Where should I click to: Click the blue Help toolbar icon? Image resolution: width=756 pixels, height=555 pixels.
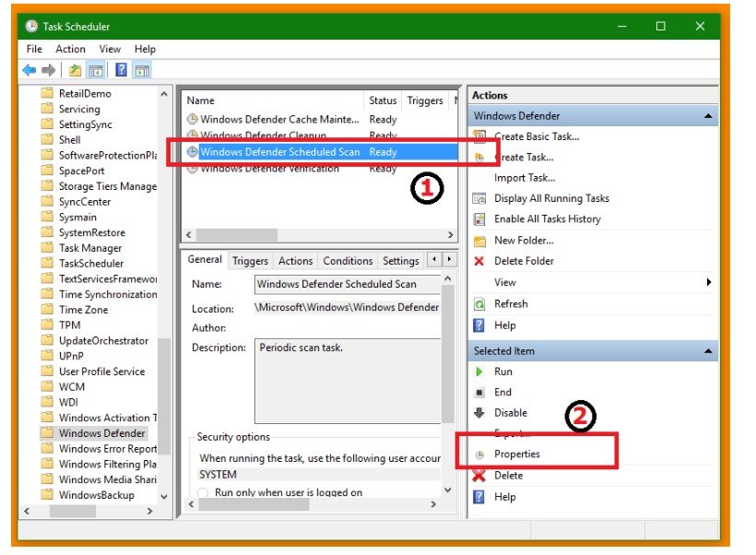pos(122,70)
